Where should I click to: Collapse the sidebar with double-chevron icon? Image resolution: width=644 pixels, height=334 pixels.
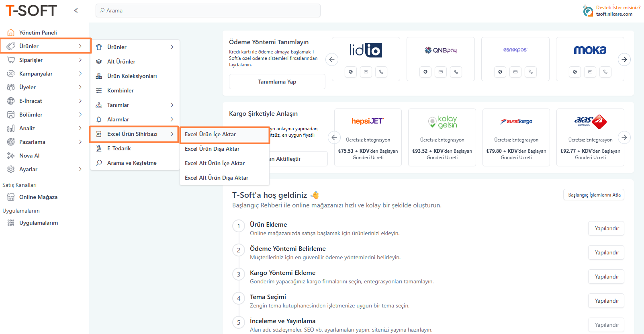coord(76,10)
